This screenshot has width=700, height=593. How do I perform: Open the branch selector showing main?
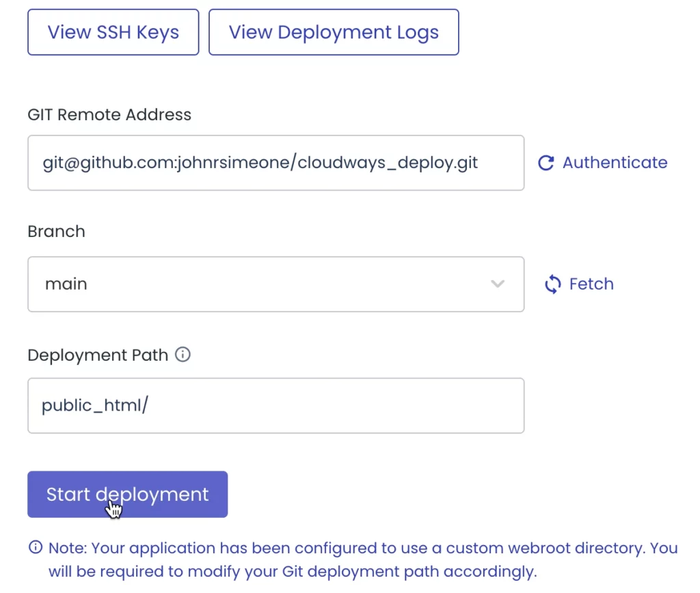point(275,284)
